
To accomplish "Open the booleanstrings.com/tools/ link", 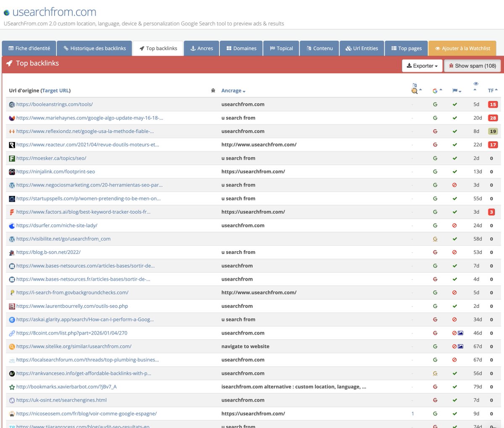I will [55, 104].
